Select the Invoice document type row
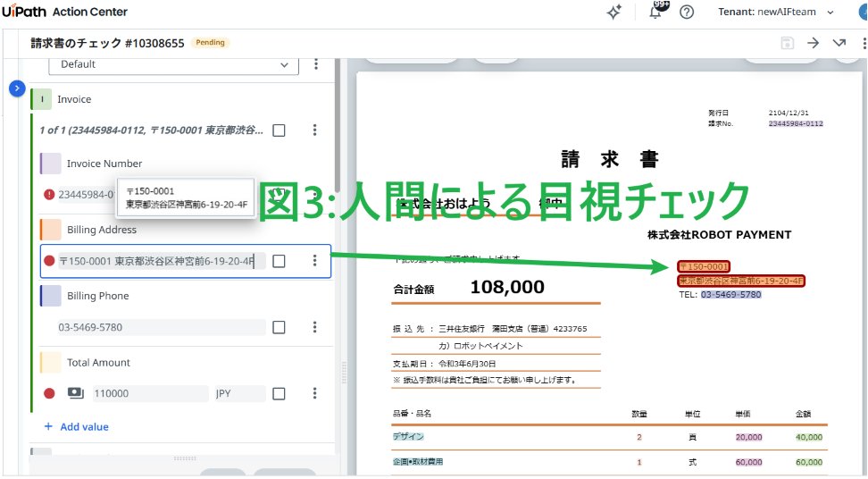The image size is (868, 479). [181, 99]
